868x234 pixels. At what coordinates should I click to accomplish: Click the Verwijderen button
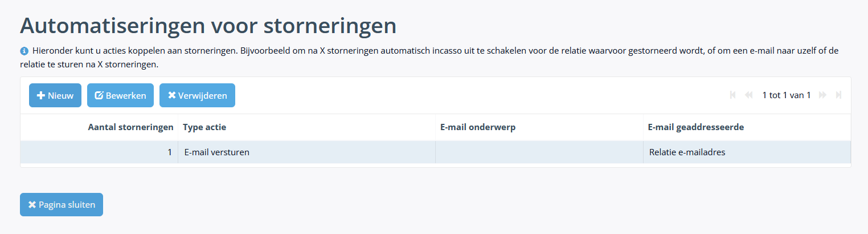[197, 95]
